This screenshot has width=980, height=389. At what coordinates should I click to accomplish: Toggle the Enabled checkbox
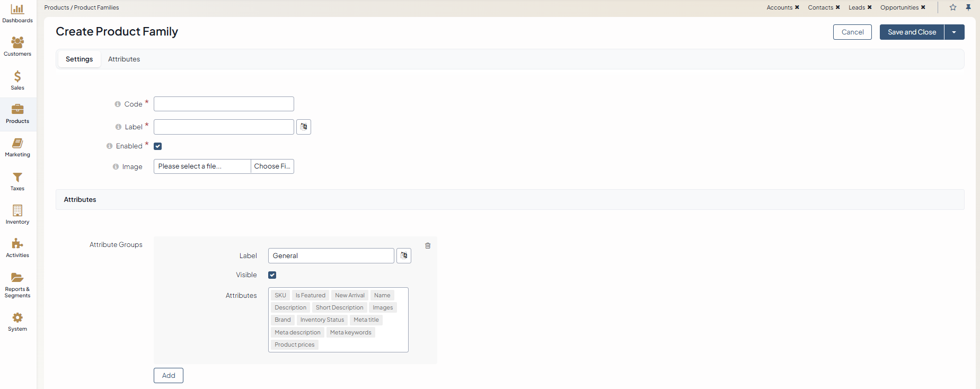(158, 146)
